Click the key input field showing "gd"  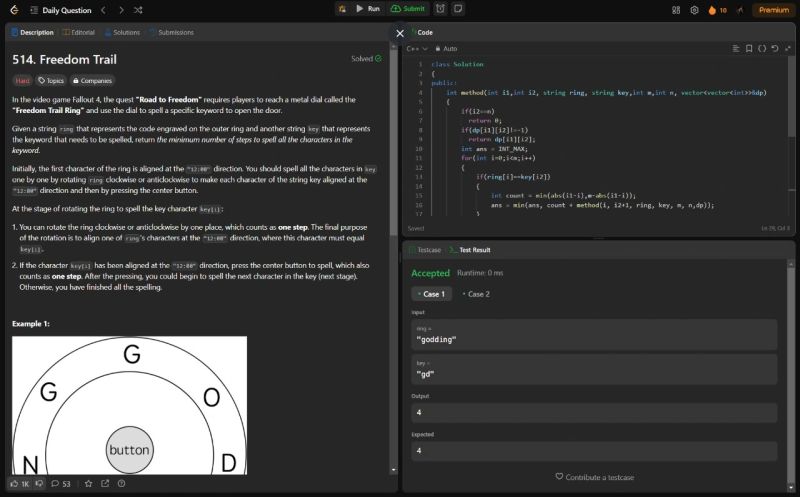594,369
